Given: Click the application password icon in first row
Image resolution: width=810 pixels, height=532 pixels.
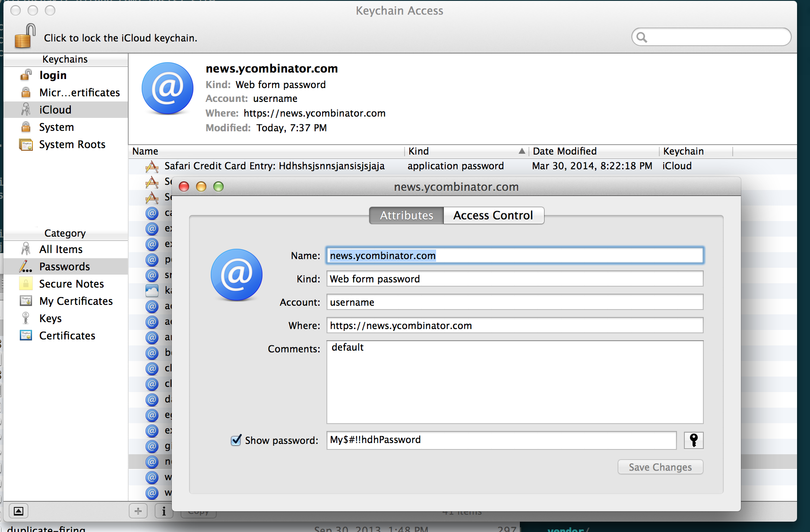Looking at the screenshot, I should pos(152,166).
